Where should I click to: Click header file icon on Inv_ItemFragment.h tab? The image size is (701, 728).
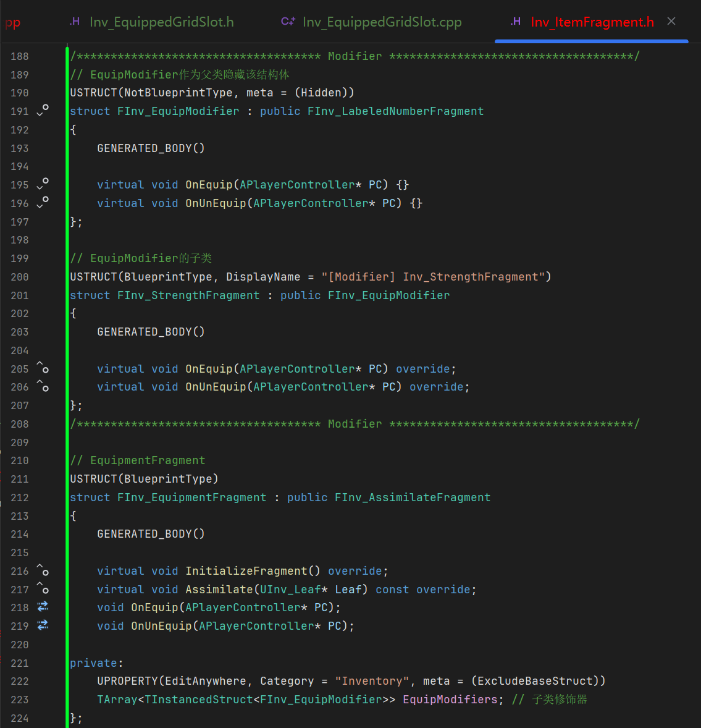click(516, 22)
